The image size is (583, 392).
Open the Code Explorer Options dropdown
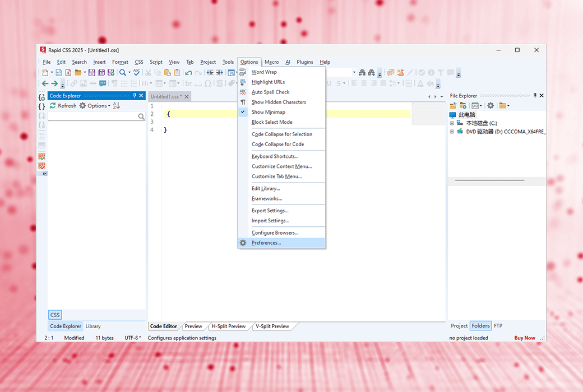click(x=95, y=105)
